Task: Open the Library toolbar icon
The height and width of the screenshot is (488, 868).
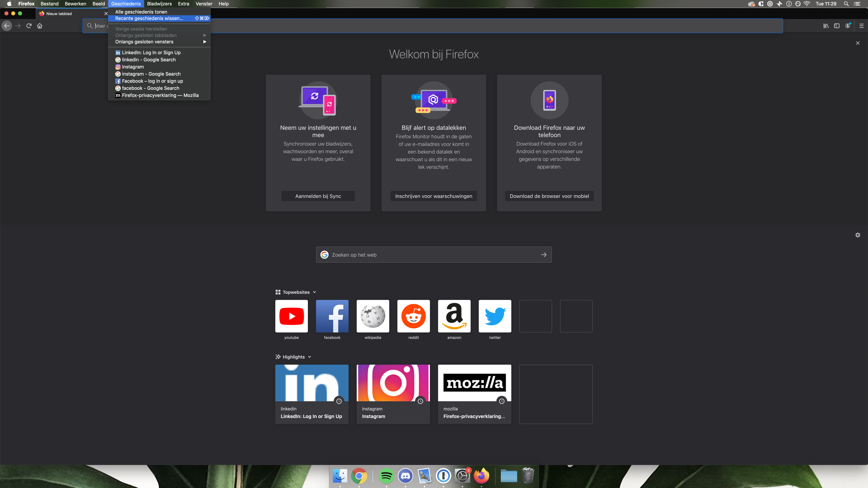Action: click(826, 26)
